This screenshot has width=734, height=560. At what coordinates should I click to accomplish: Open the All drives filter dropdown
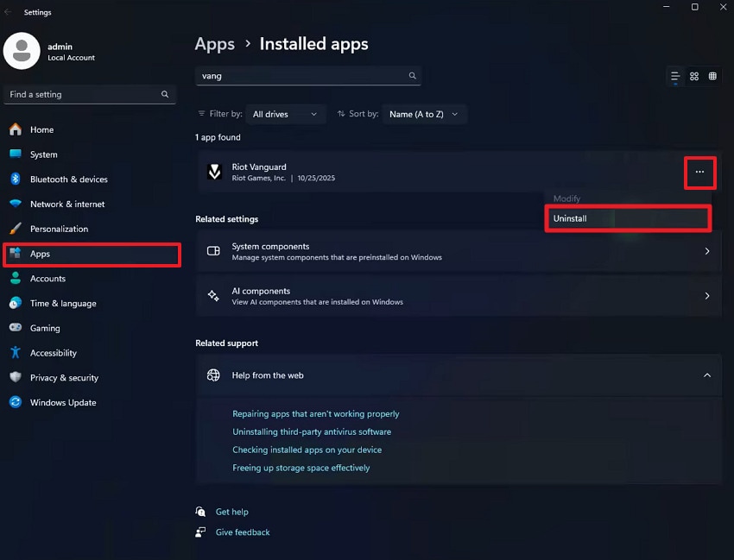click(285, 113)
